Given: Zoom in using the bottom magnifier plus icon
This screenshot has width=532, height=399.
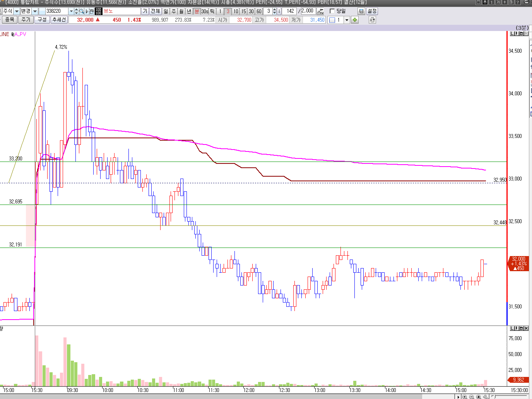Looking at the screenshot, I should 465,397.
